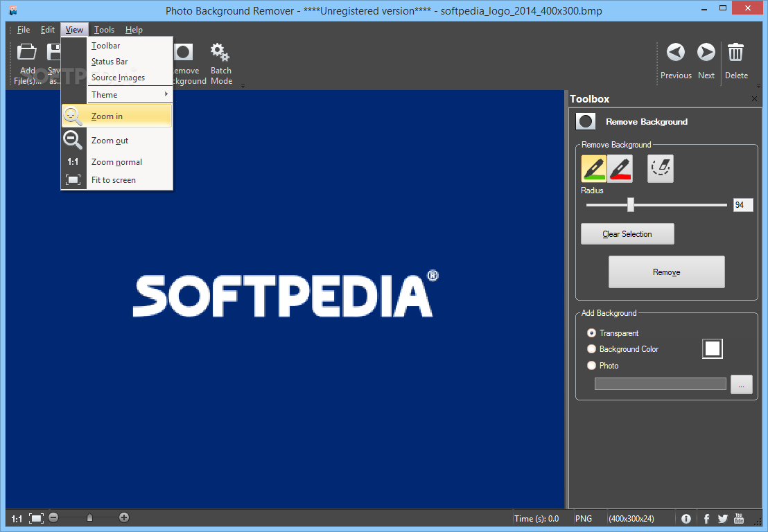Click the PNG format status text

click(x=584, y=519)
